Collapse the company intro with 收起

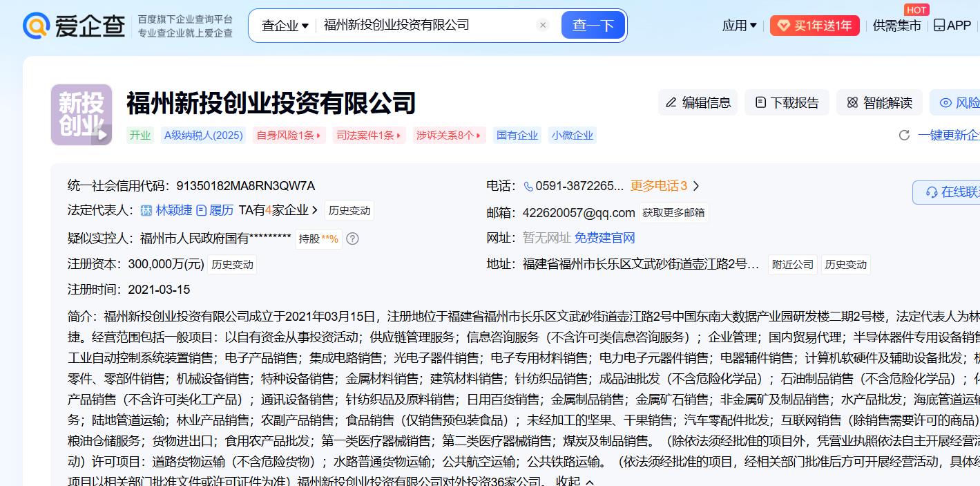[x=575, y=481]
